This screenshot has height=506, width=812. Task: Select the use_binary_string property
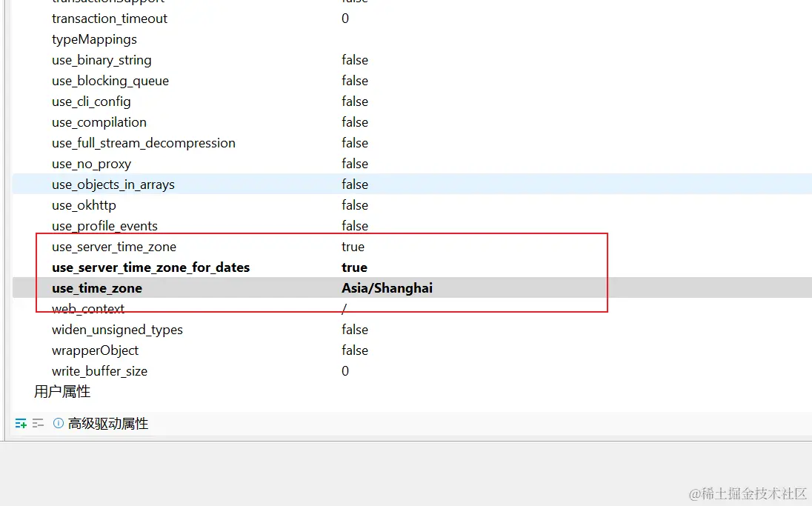pyautogui.click(x=101, y=60)
